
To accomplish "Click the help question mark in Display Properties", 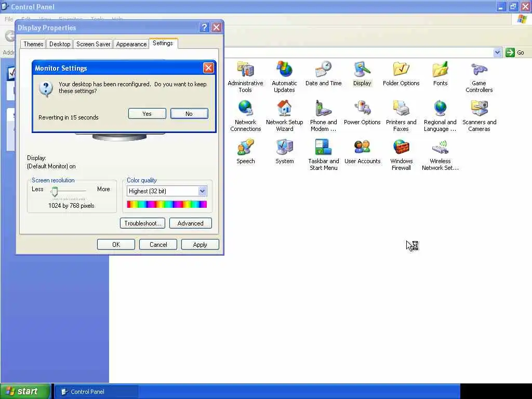I will [204, 28].
